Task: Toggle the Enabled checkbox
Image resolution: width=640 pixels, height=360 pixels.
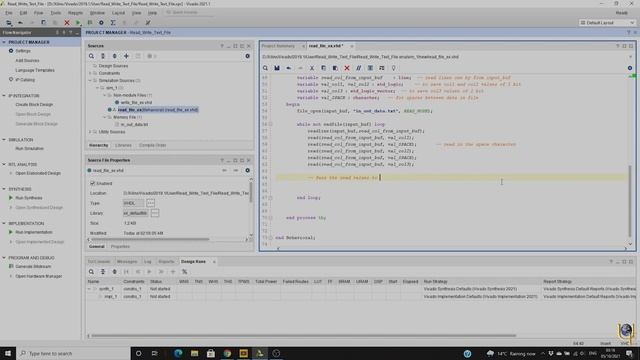Action: 92,183
